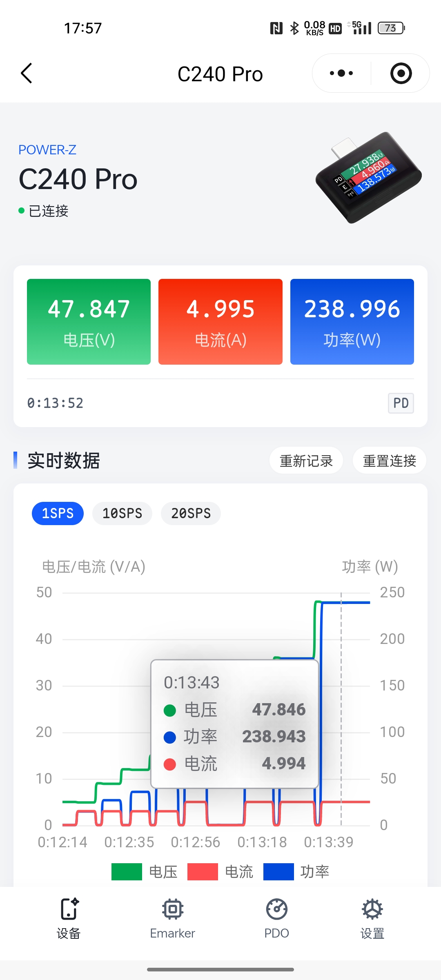Image resolution: width=441 pixels, height=980 pixels.
Task: Open the three-dot more menu
Action: (341, 73)
